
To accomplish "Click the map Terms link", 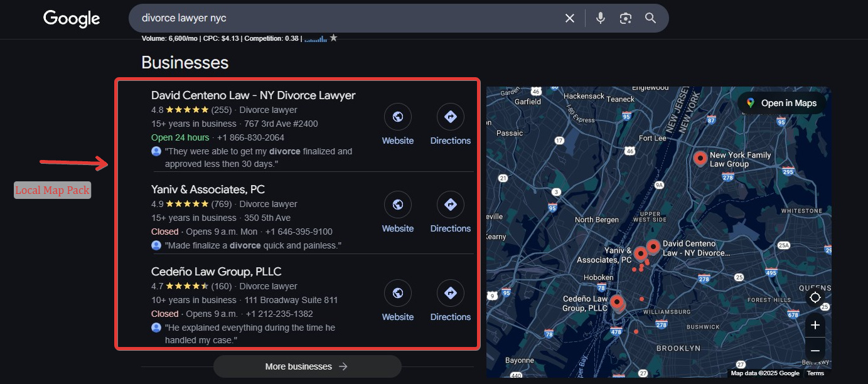I will click(x=815, y=373).
